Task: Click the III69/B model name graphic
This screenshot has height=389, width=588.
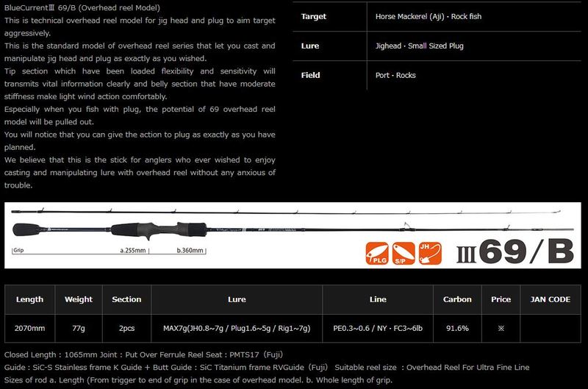Action: (x=515, y=251)
